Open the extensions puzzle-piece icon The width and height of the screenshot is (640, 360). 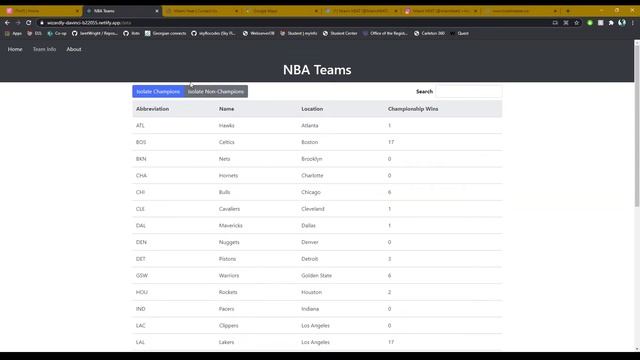611,23
